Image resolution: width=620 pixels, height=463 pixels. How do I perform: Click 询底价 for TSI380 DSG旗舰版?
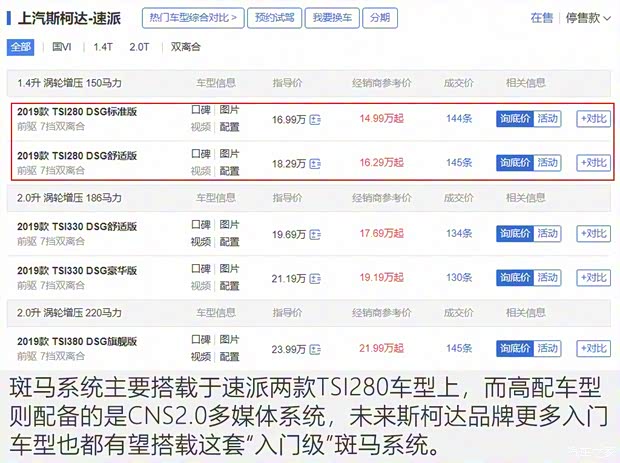click(x=515, y=348)
